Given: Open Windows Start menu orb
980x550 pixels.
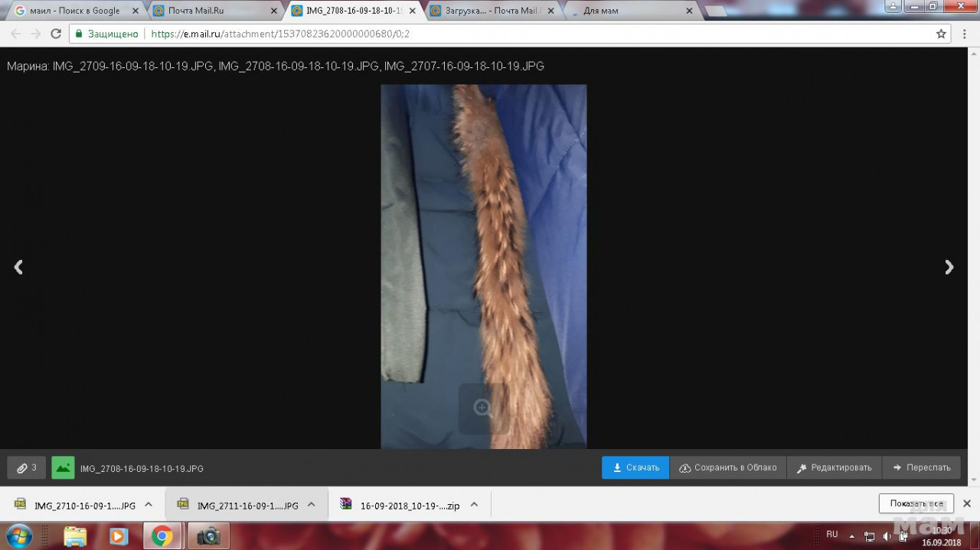Looking at the screenshot, I should [18, 535].
